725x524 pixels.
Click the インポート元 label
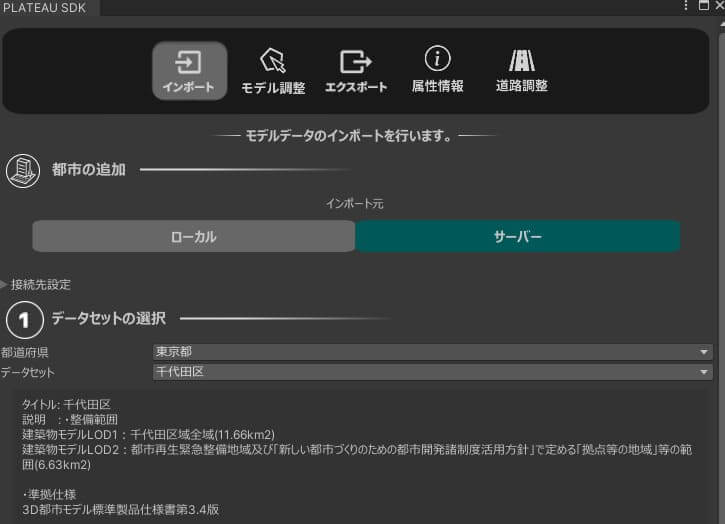[355, 203]
